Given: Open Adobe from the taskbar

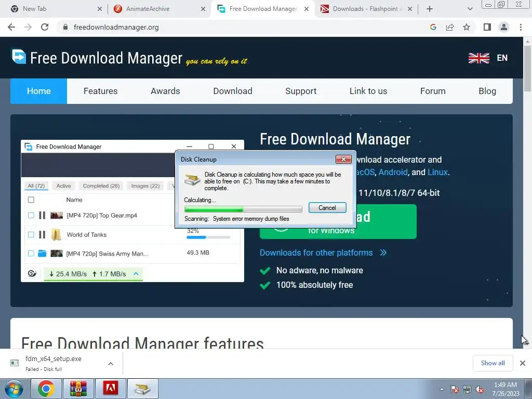Looking at the screenshot, I should point(111,389).
